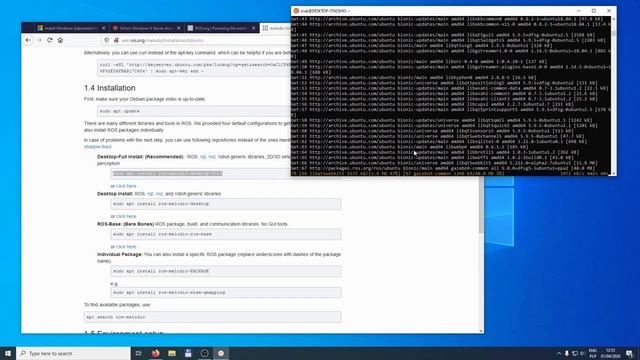The image size is (640, 360).
Task: Close the Ubuntu terminal window
Action: pos(609,11)
